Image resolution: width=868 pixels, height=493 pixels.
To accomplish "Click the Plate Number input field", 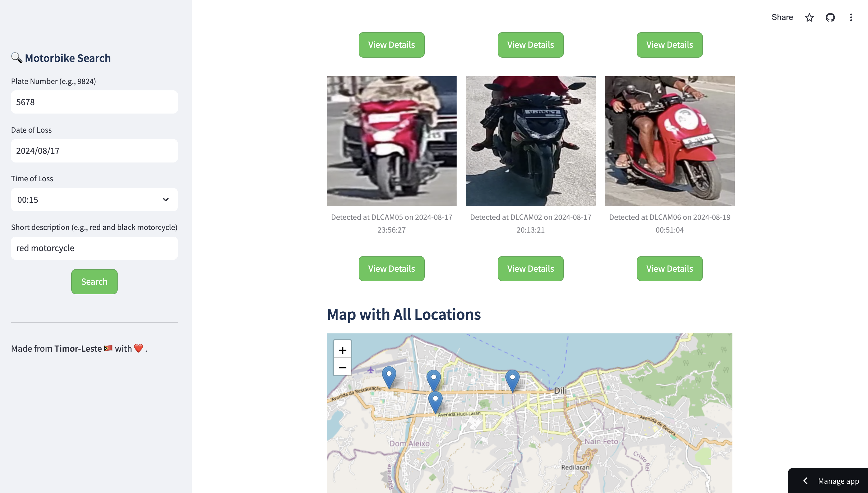I will [x=94, y=102].
